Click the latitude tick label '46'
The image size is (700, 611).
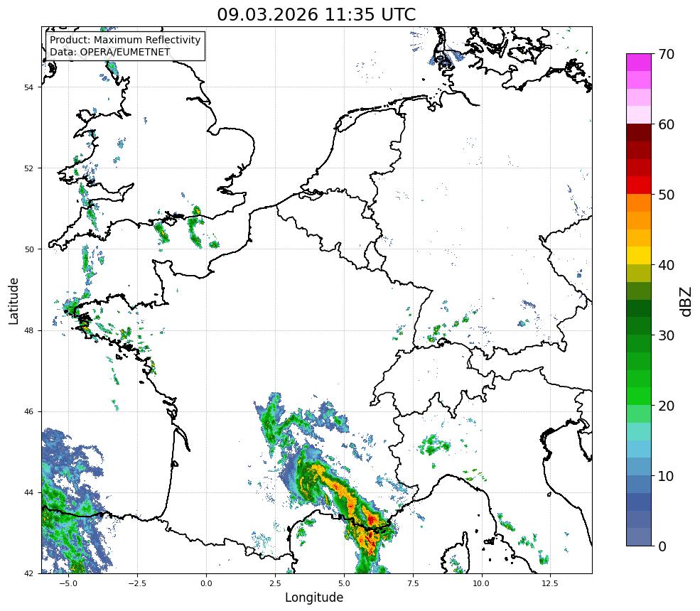pyautogui.click(x=28, y=411)
